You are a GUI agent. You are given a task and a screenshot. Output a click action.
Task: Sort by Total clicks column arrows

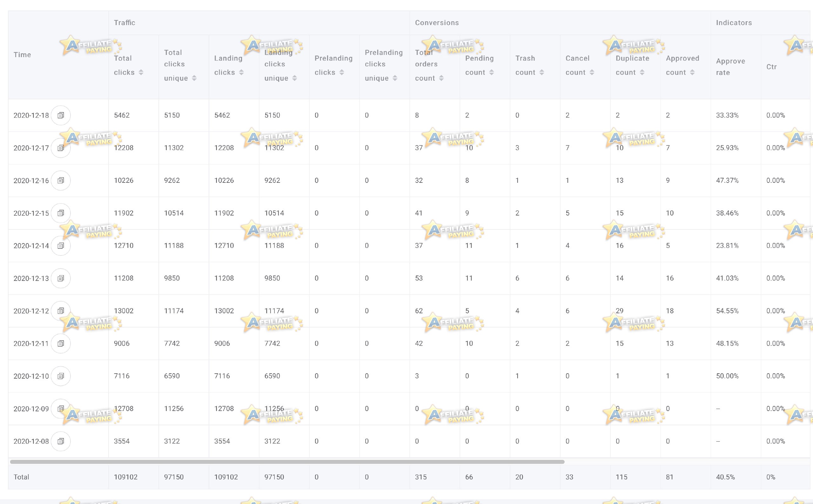[x=141, y=72]
